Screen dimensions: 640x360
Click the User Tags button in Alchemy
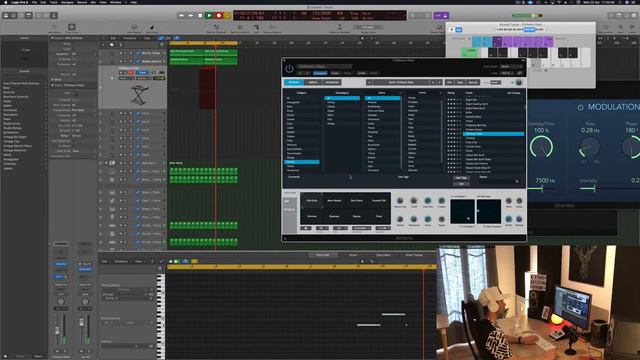[461, 178]
